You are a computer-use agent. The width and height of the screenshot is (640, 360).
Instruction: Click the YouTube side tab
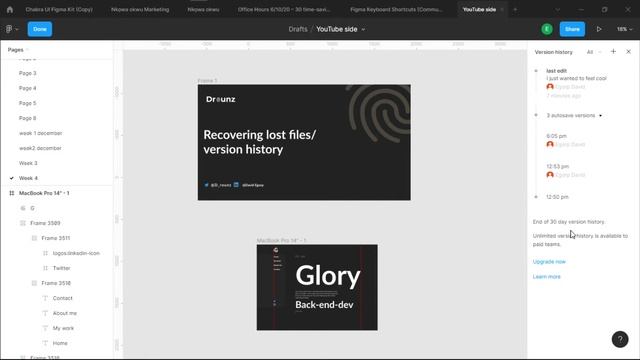click(479, 9)
